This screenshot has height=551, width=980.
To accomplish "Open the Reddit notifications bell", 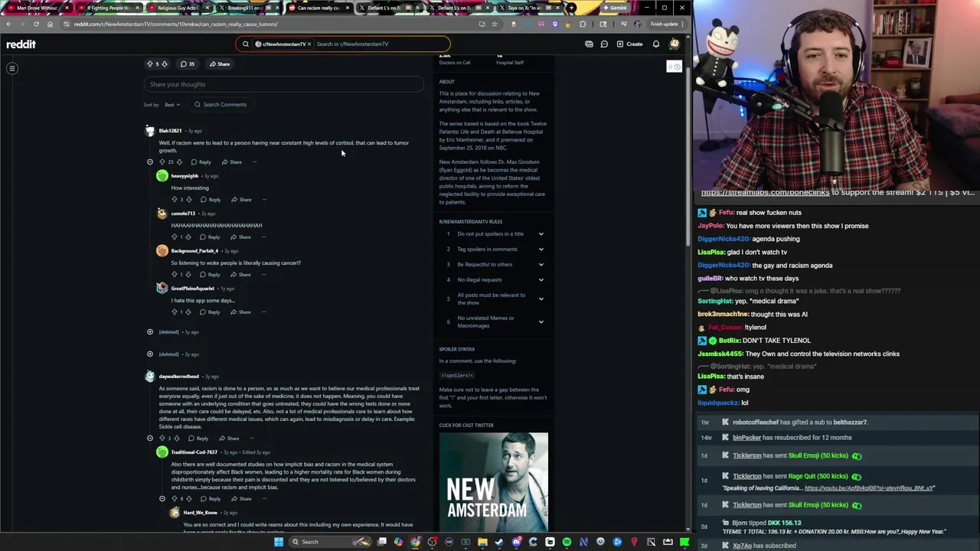I will 656,44.
